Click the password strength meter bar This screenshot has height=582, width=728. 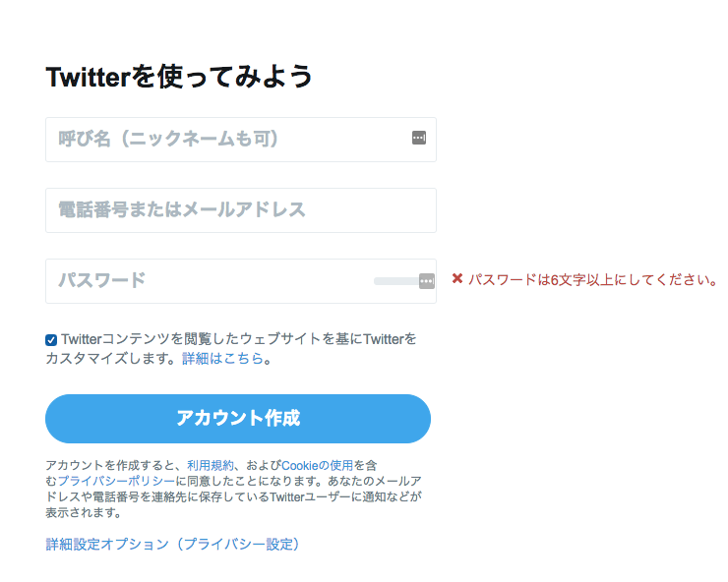click(394, 281)
